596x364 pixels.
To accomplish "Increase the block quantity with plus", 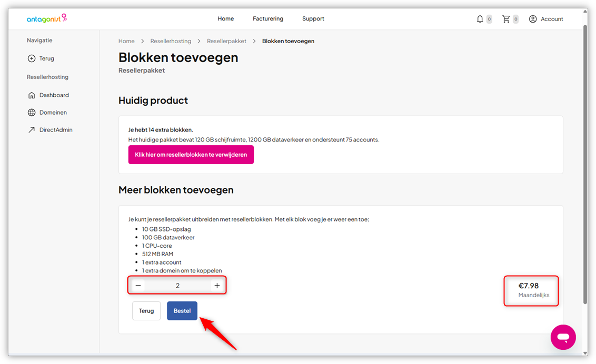I will 217,285.
